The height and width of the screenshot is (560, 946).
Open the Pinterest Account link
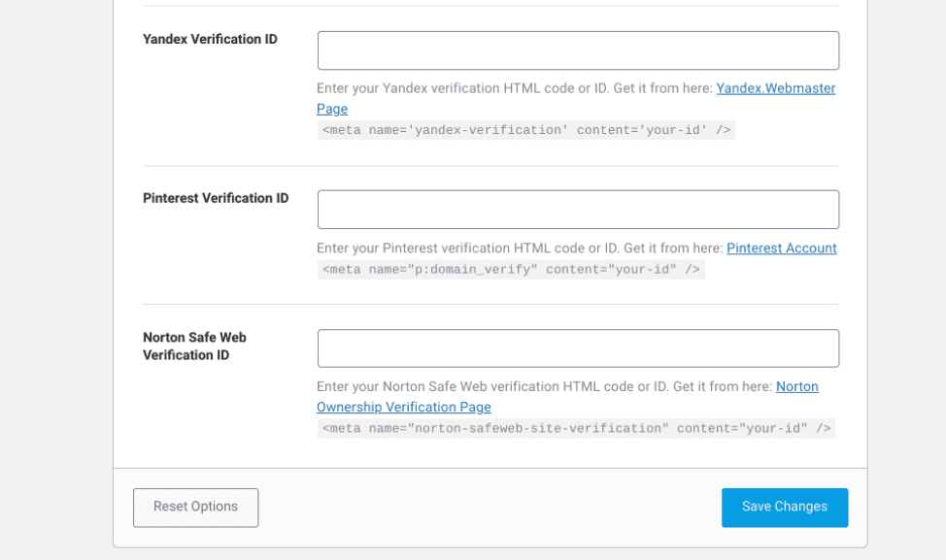[781, 247]
